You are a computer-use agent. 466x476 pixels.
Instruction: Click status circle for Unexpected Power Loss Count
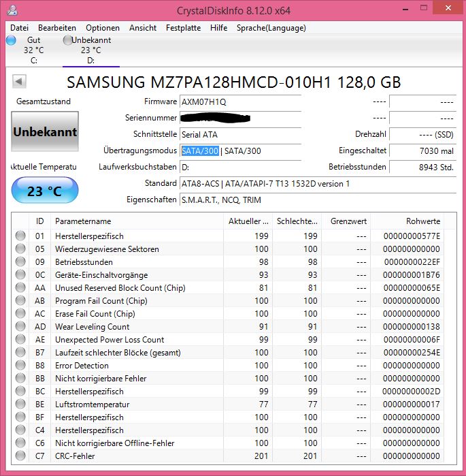pos(20,339)
